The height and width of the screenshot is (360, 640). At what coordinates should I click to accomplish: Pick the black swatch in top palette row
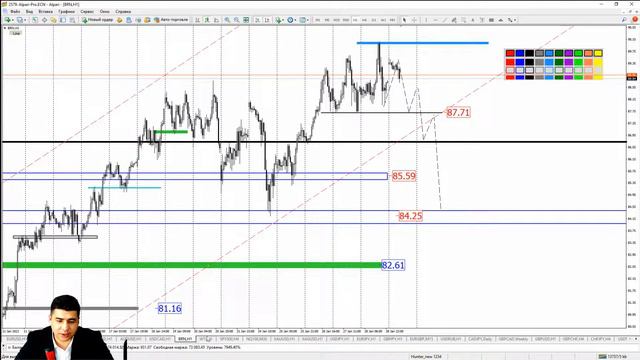point(530,53)
